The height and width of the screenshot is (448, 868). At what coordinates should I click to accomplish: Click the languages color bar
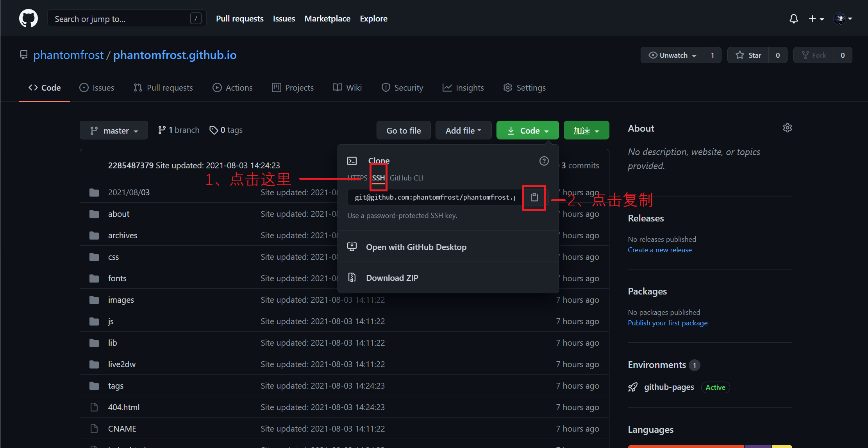click(x=710, y=446)
